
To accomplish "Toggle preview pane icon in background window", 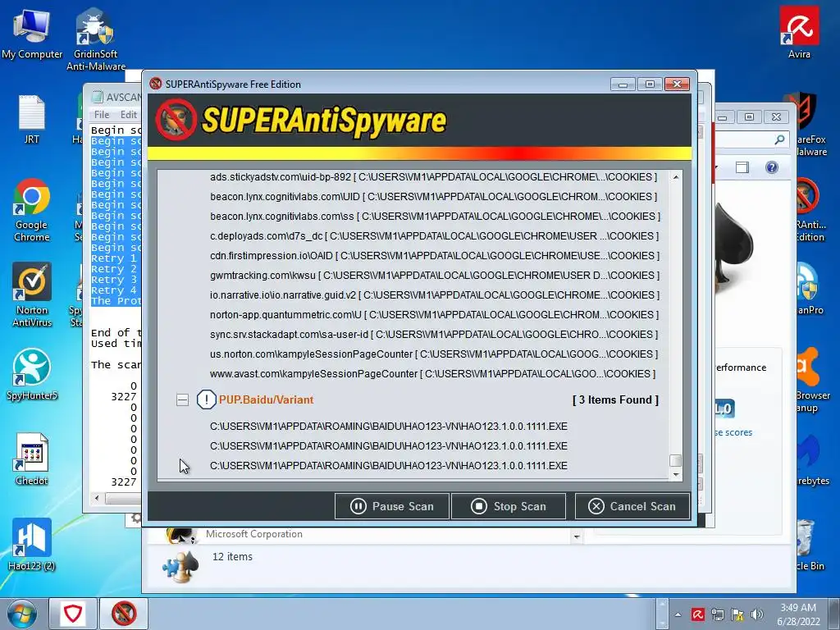I will [742, 167].
